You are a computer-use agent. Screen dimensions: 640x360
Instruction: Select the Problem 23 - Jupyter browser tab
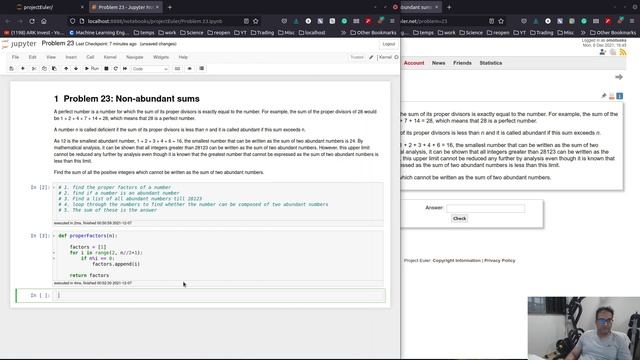126,7
